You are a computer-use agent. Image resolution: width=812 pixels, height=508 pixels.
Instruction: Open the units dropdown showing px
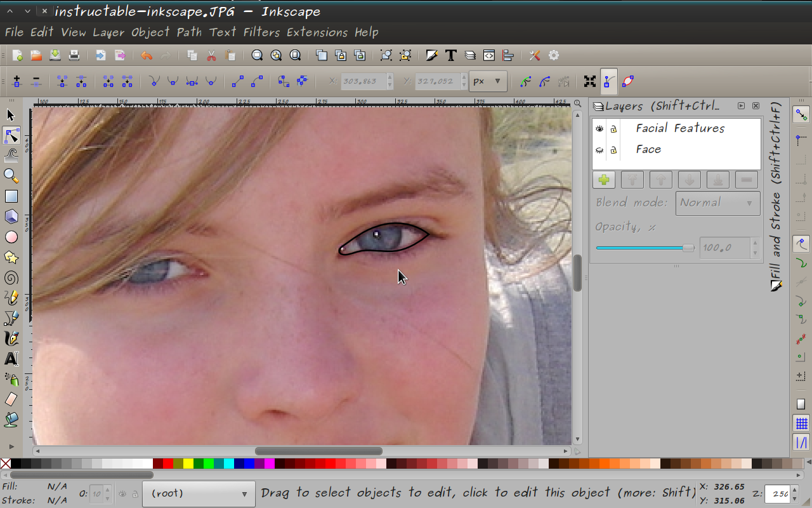click(488, 81)
